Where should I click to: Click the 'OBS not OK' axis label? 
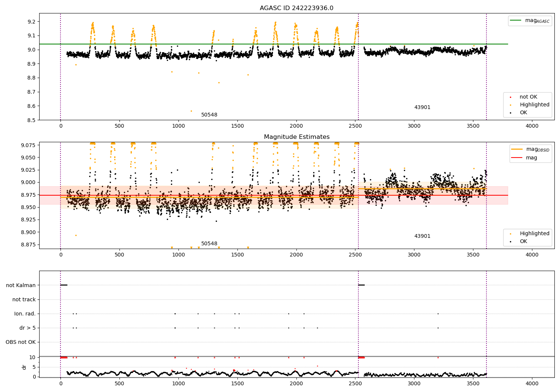tap(21, 342)
